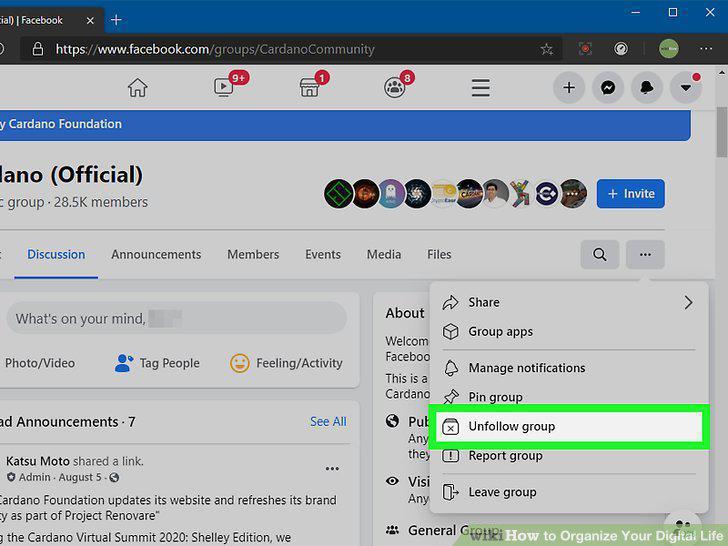Open browser settings and more ellipsis
The height and width of the screenshot is (546, 728).
(x=706, y=48)
